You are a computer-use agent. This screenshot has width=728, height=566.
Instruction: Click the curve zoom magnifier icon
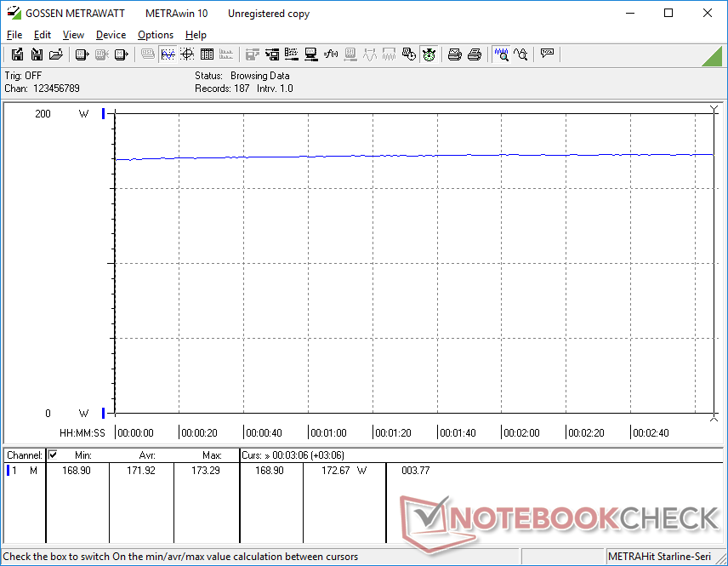point(521,54)
